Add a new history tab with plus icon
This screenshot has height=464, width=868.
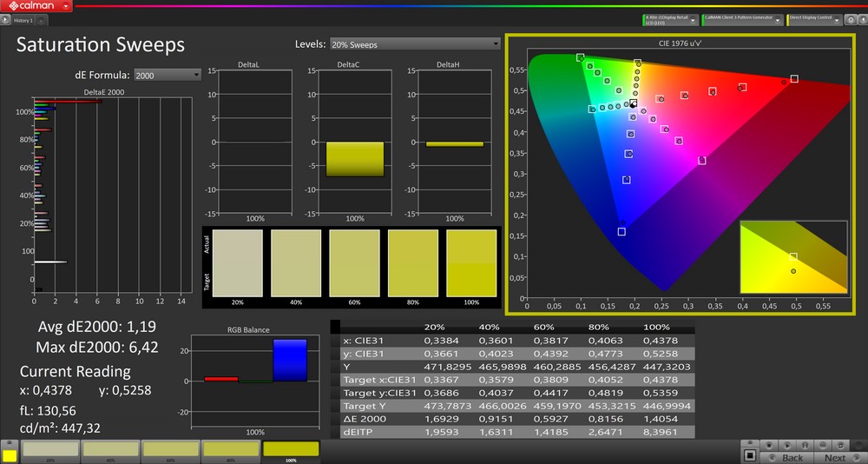point(41,21)
